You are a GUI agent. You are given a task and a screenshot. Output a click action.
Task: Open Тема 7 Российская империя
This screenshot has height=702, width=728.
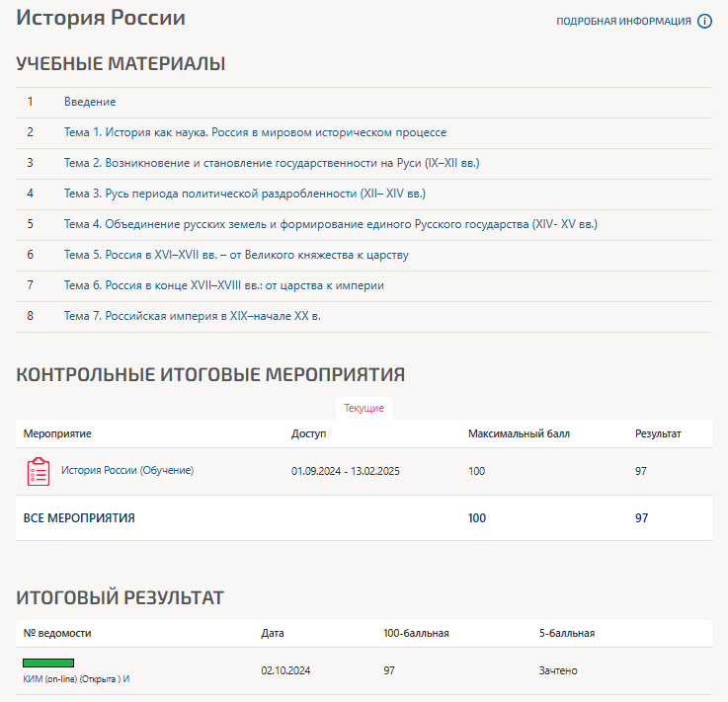point(192,316)
